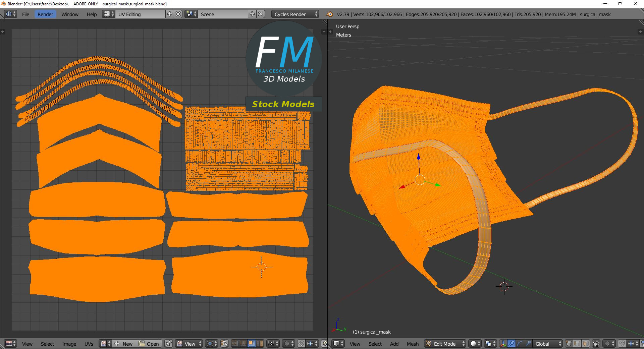Open the UV editor type selector
Viewport: 644px width, 349px height.
point(11,344)
